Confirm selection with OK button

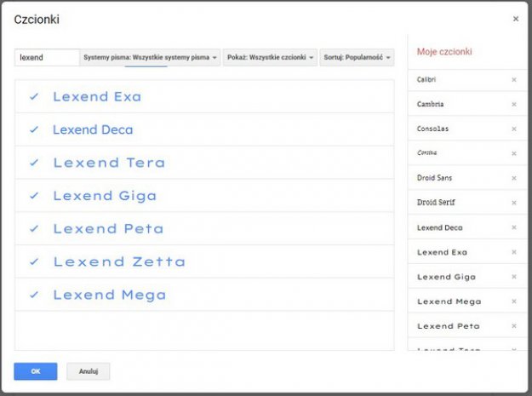tap(36, 371)
